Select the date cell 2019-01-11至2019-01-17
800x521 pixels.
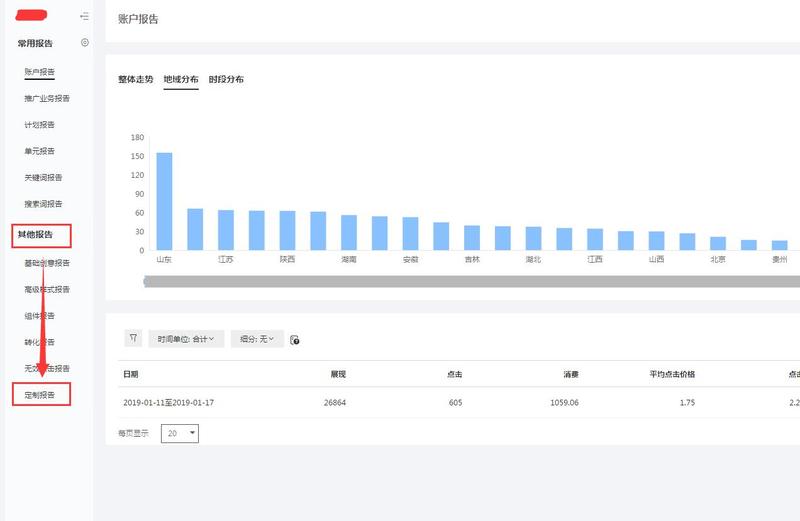168,403
